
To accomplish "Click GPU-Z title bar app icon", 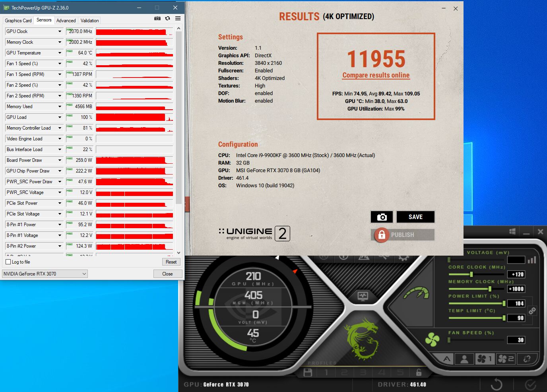I will pos(6,8).
